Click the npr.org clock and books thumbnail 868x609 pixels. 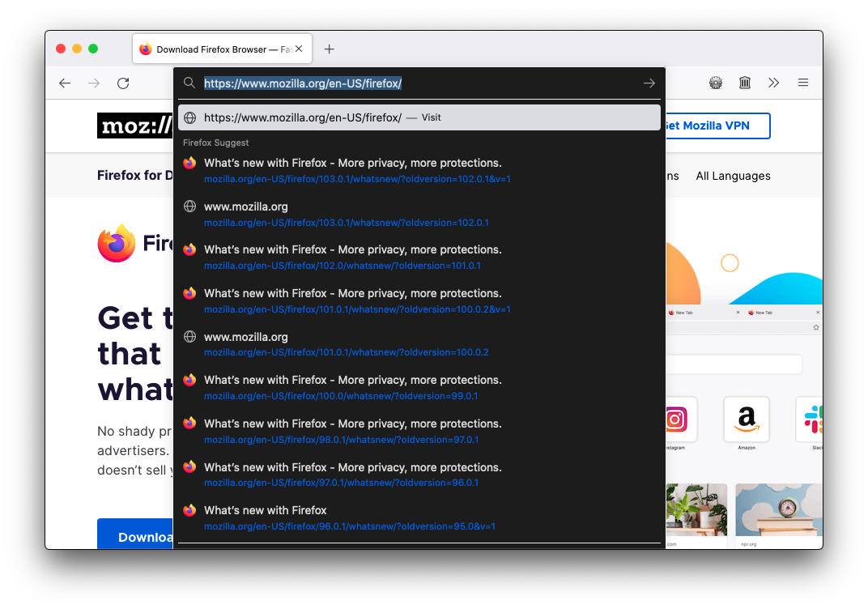pos(779,510)
